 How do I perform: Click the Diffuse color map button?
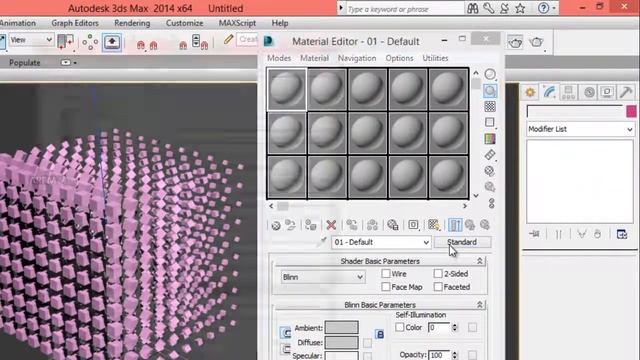pos(367,343)
